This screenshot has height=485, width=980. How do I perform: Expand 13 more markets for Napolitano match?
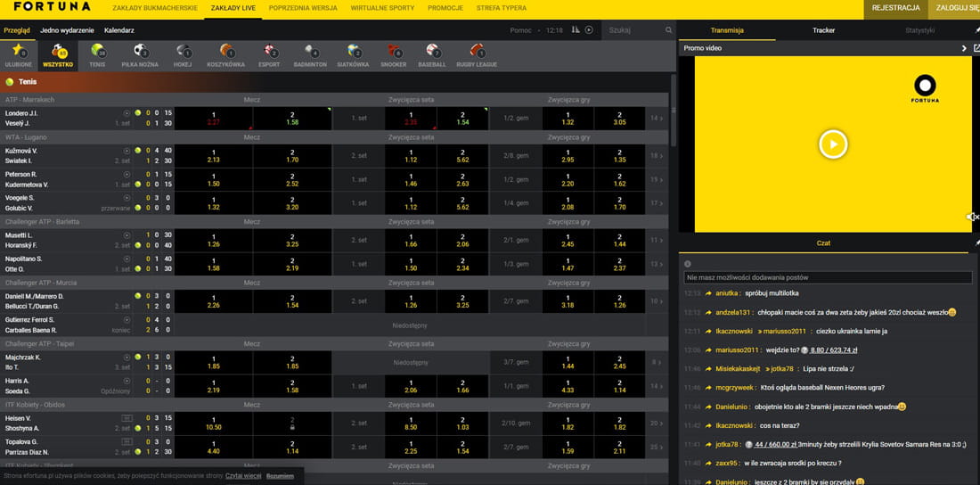[x=657, y=264]
